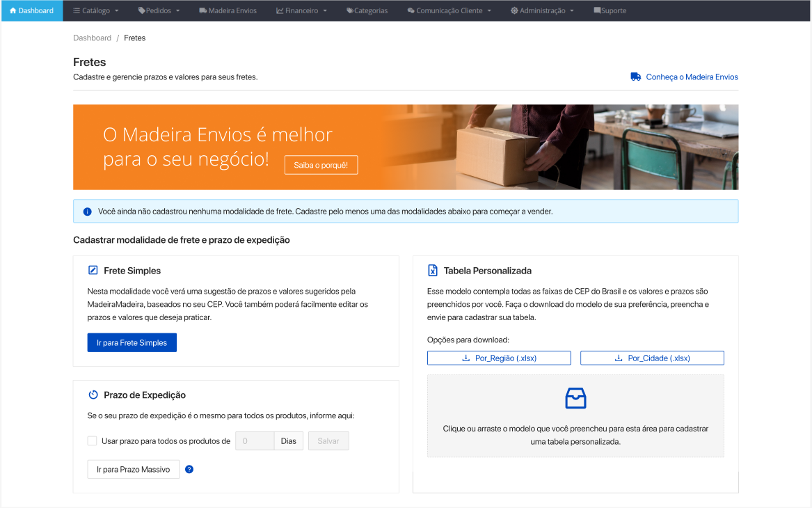Click the book icon beside Suporte
Image resolution: width=812 pixels, height=508 pixels.
597,10
